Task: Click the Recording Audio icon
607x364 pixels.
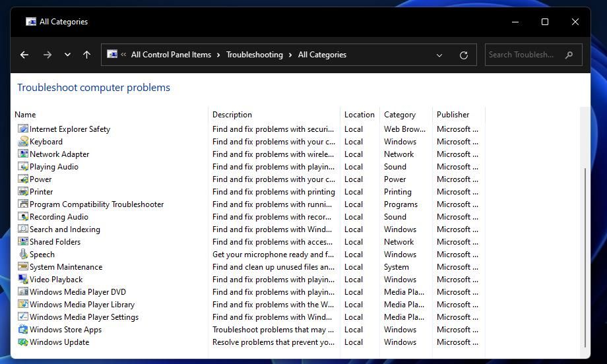Action: 23,217
